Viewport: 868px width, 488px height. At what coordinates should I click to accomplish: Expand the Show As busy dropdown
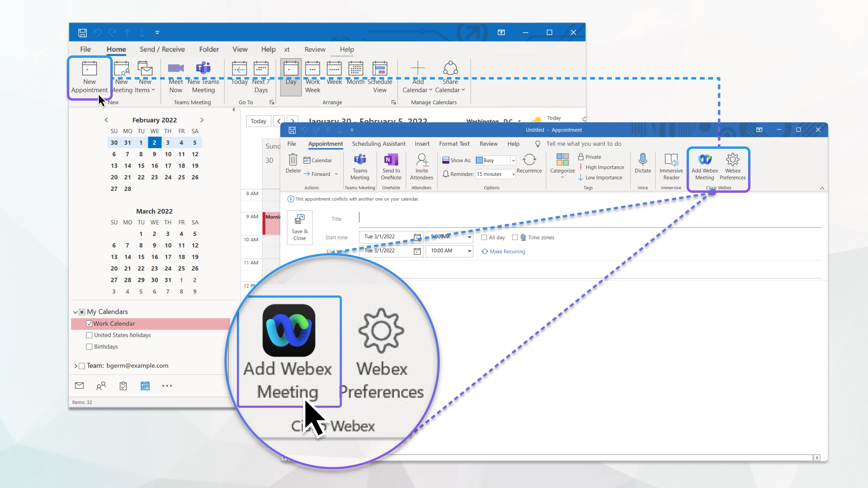(x=513, y=160)
